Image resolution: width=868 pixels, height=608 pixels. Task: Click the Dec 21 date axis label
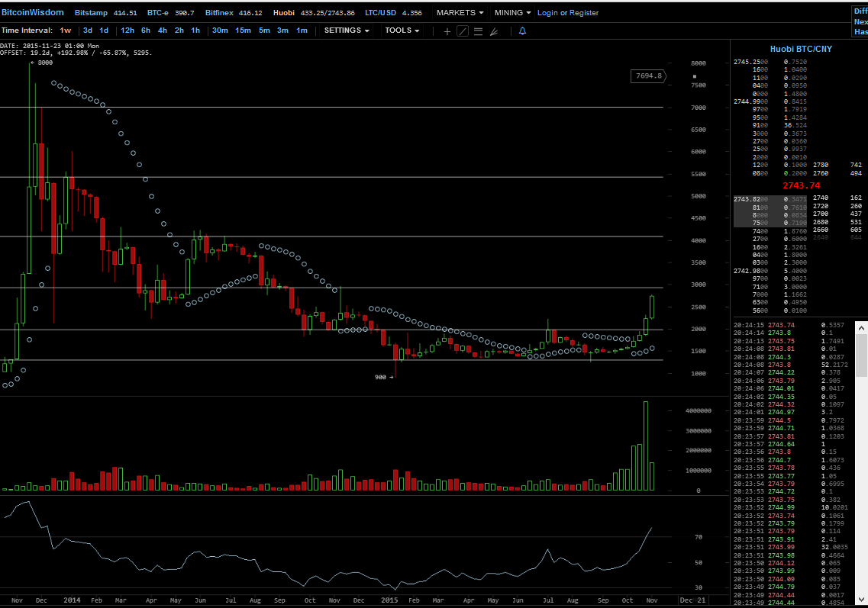point(692,600)
